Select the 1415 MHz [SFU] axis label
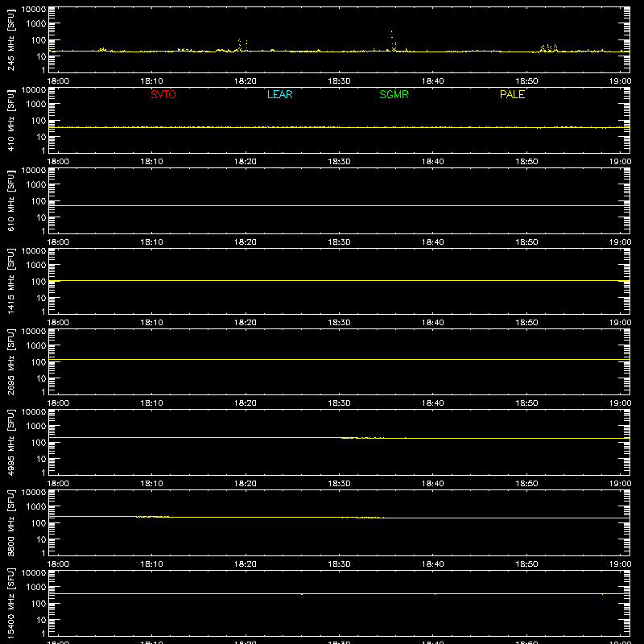644x644 pixels. (10, 281)
